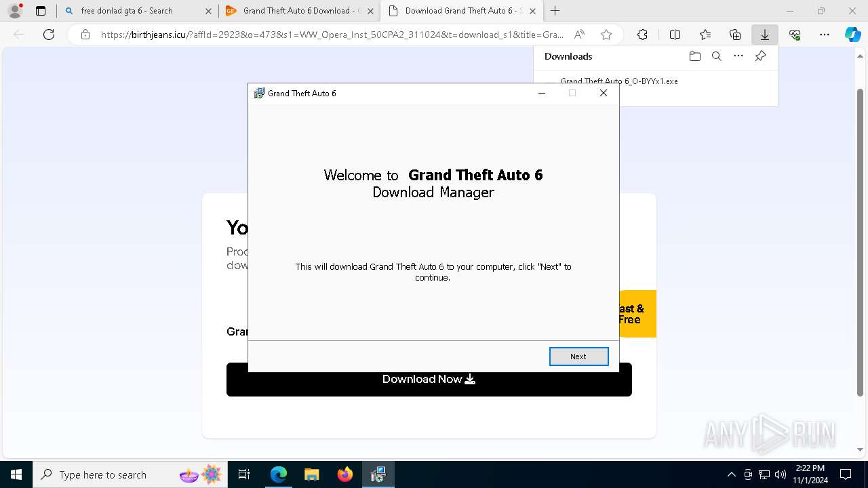Open the Collections icon
The height and width of the screenshot is (488, 868).
pos(735,35)
